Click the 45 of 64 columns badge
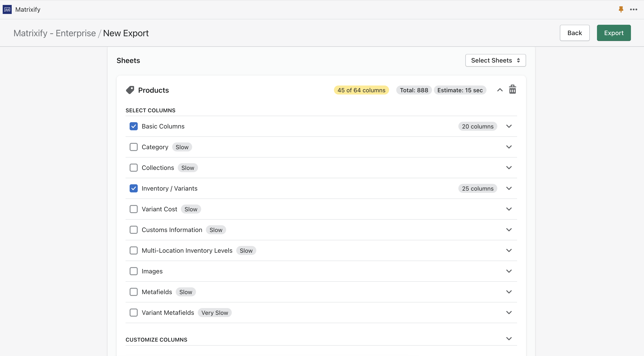This screenshot has width=644, height=356. [361, 90]
